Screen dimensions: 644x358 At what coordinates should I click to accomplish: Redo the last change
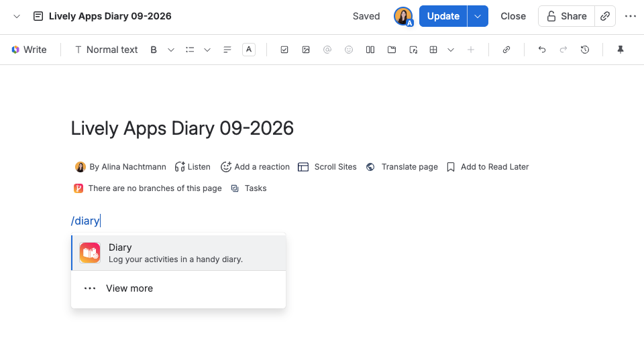click(563, 50)
